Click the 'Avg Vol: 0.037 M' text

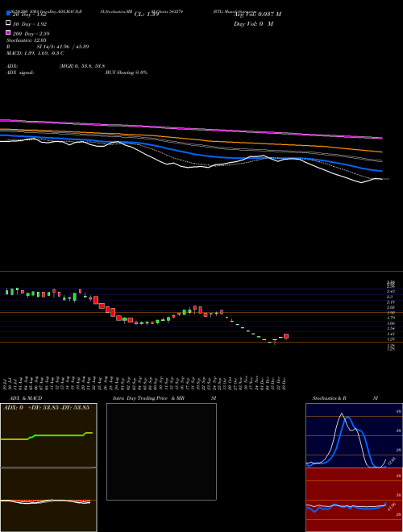(257, 15)
